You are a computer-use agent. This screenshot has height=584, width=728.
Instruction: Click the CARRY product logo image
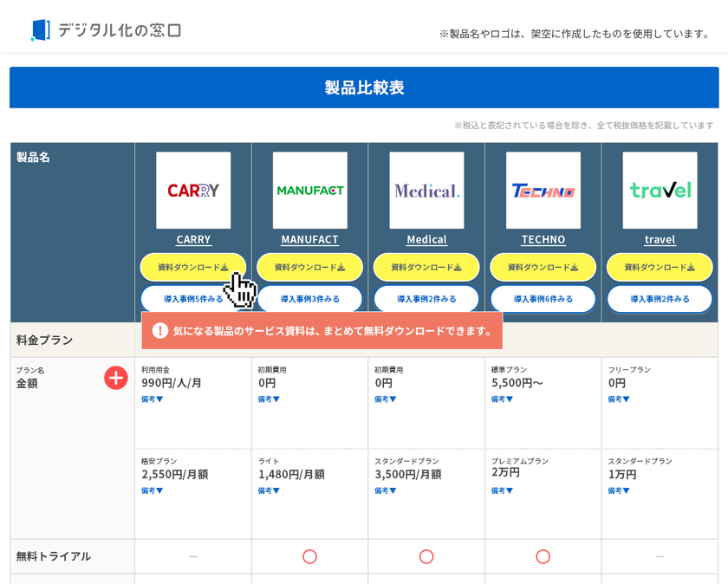193,191
